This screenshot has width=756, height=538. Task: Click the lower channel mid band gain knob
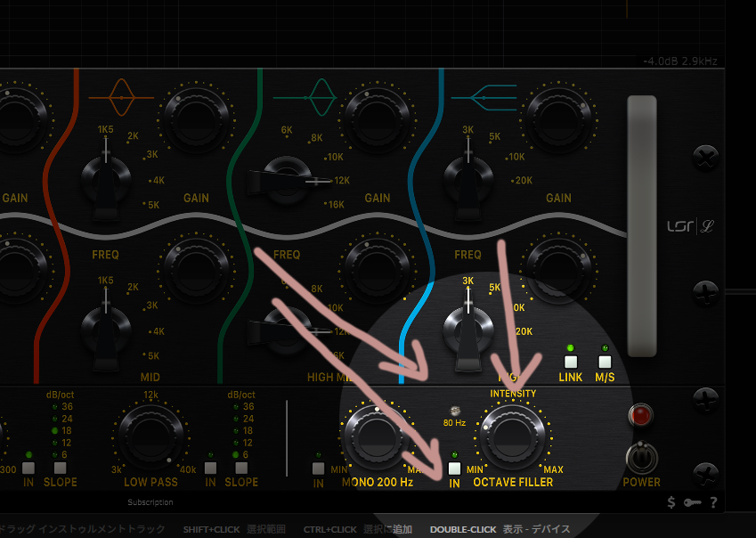(196, 270)
